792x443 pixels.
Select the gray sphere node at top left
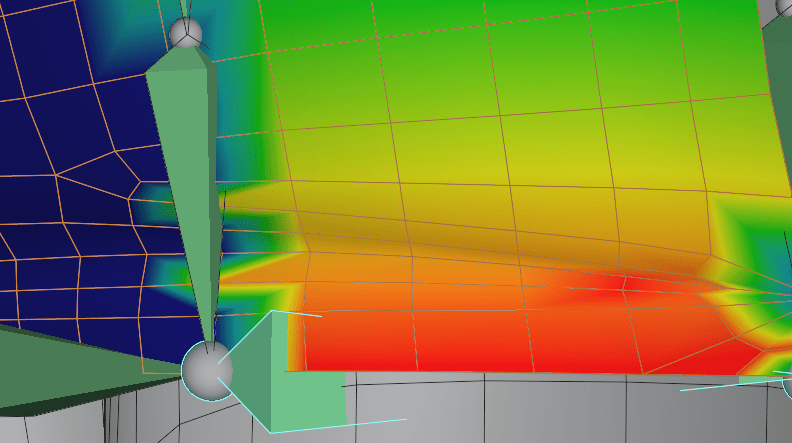point(185,33)
